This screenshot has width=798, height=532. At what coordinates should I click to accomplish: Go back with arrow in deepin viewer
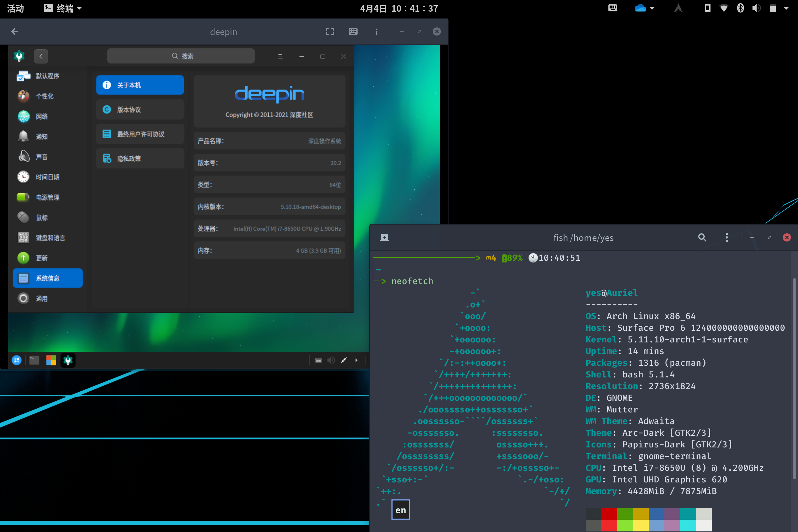(x=15, y=32)
